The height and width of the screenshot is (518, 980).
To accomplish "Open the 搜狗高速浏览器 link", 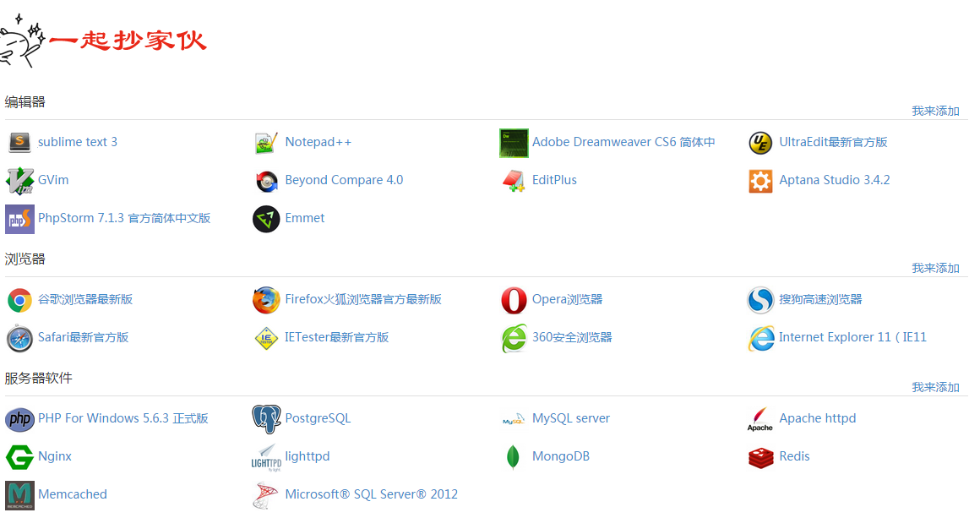I will [820, 299].
